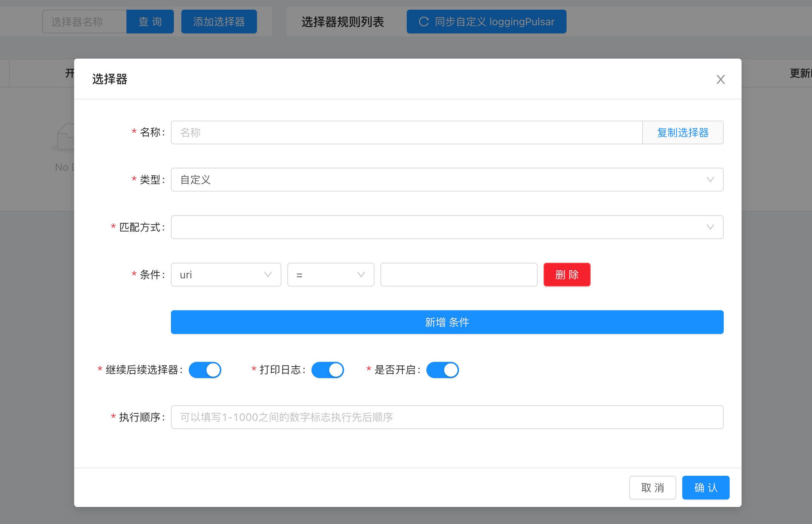
Task: Disable the 打印日志 switch
Action: pos(327,370)
